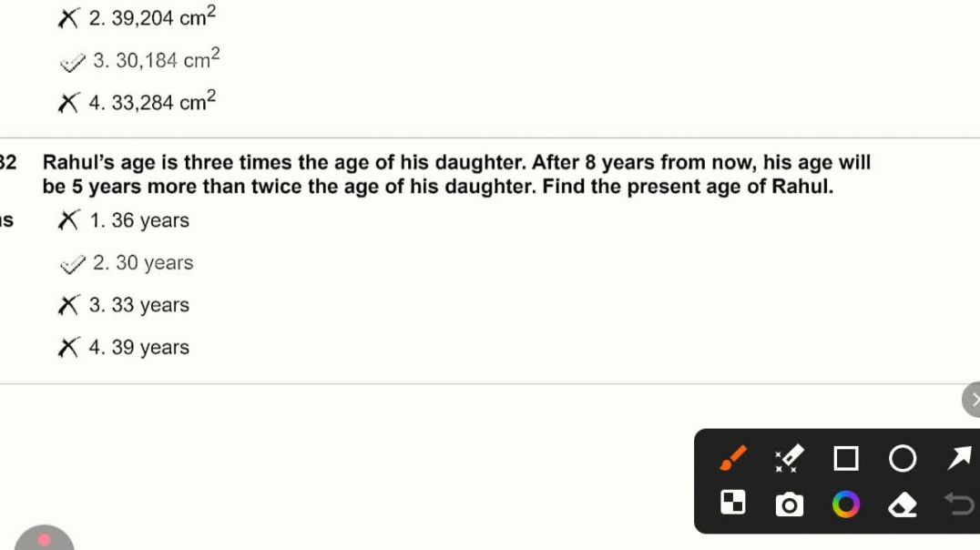Select answer option 2. 30 years

[142, 263]
